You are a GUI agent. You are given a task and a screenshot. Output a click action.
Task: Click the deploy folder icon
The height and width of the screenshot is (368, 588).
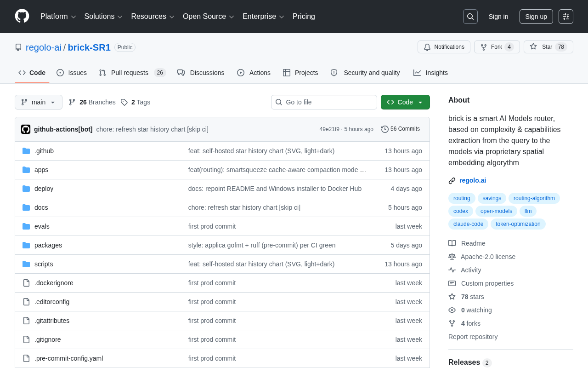click(26, 189)
